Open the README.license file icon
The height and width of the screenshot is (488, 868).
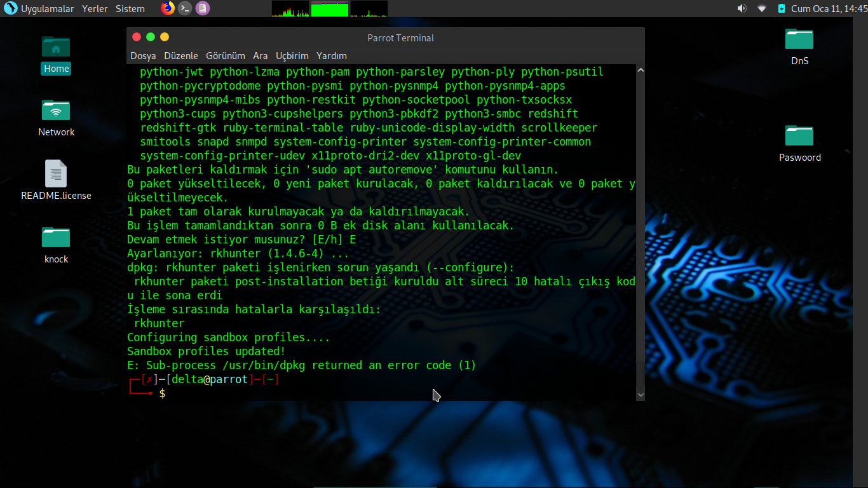click(56, 180)
